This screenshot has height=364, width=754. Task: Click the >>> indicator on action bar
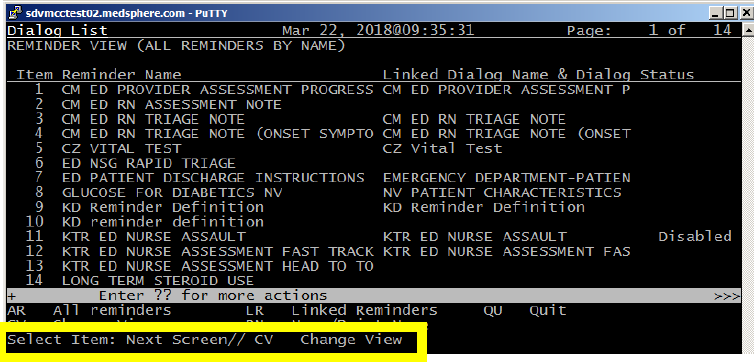(x=727, y=296)
